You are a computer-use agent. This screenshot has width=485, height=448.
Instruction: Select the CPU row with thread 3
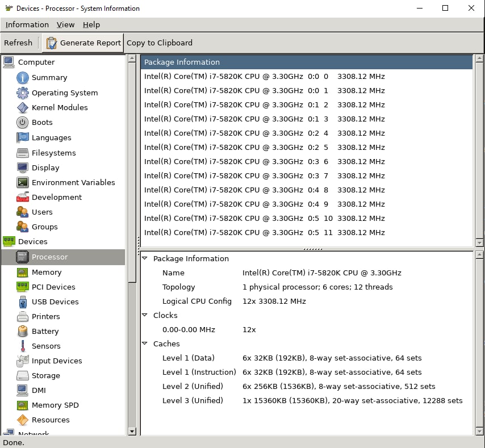[x=307, y=119]
